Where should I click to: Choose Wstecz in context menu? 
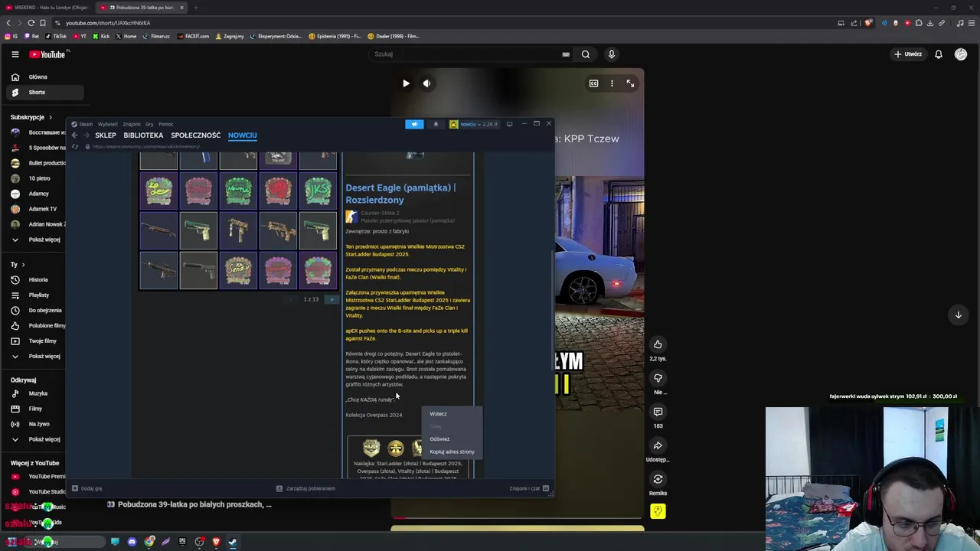(452, 414)
